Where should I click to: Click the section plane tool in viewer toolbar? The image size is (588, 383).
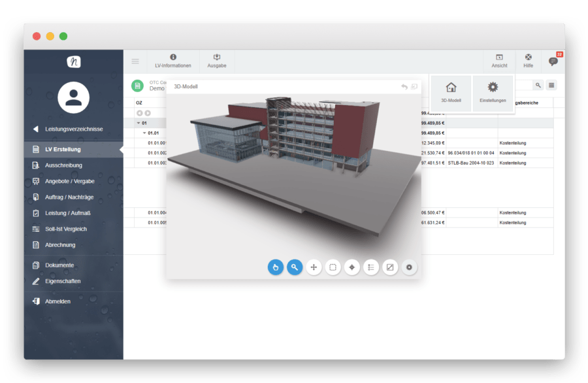tap(390, 267)
